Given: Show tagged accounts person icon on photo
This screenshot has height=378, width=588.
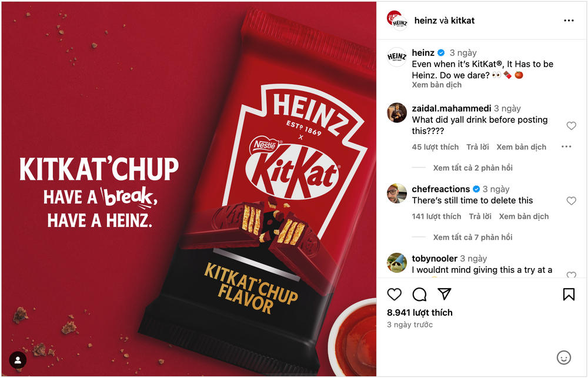Looking at the screenshot, I should pos(18,360).
